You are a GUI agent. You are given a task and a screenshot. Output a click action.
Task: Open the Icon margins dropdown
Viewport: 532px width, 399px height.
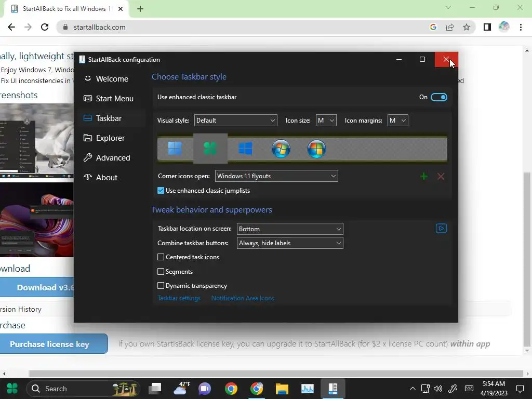pyautogui.click(x=397, y=121)
